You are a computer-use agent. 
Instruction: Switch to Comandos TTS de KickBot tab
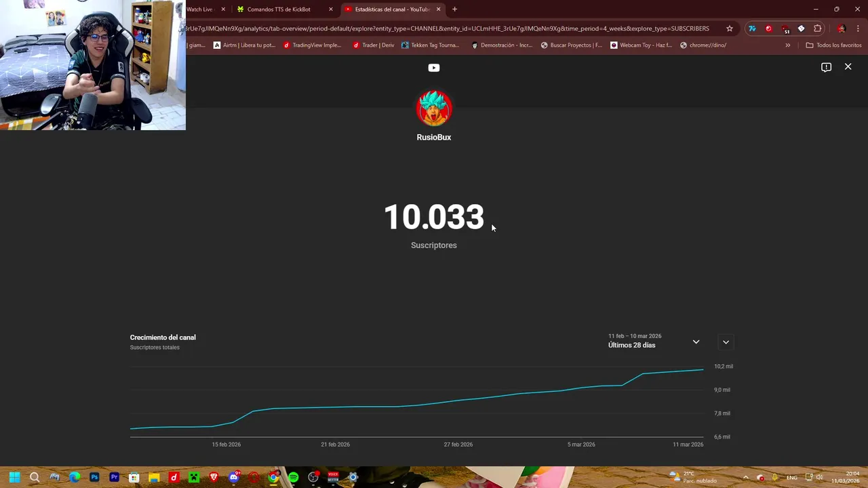click(x=279, y=9)
